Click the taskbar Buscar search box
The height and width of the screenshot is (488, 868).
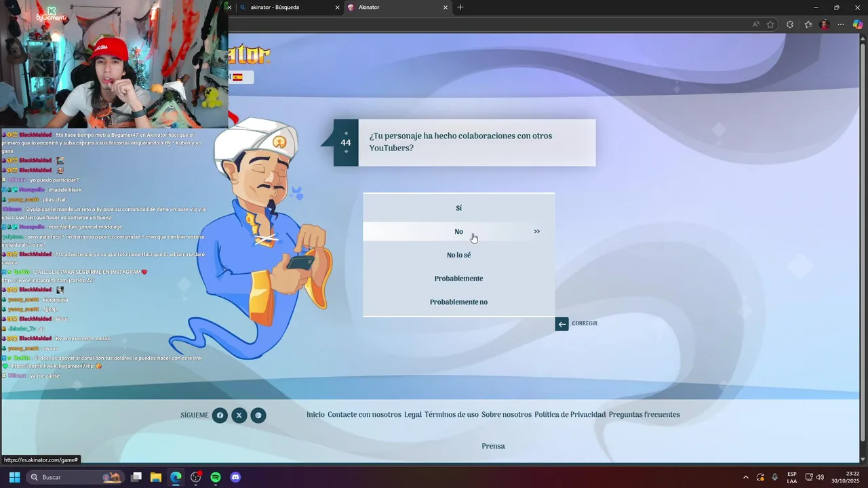(x=75, y=477)
